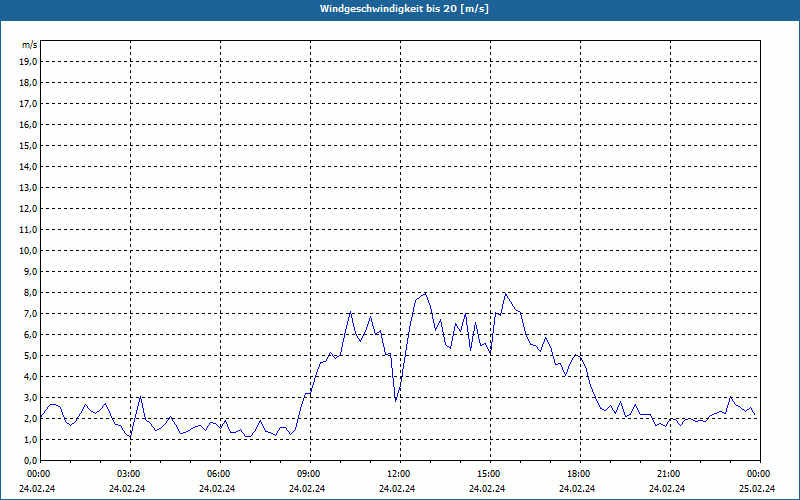Click the '24.02.24' date under 21:00
Viewport: 800px width, 500px height.
coord(667,488)
